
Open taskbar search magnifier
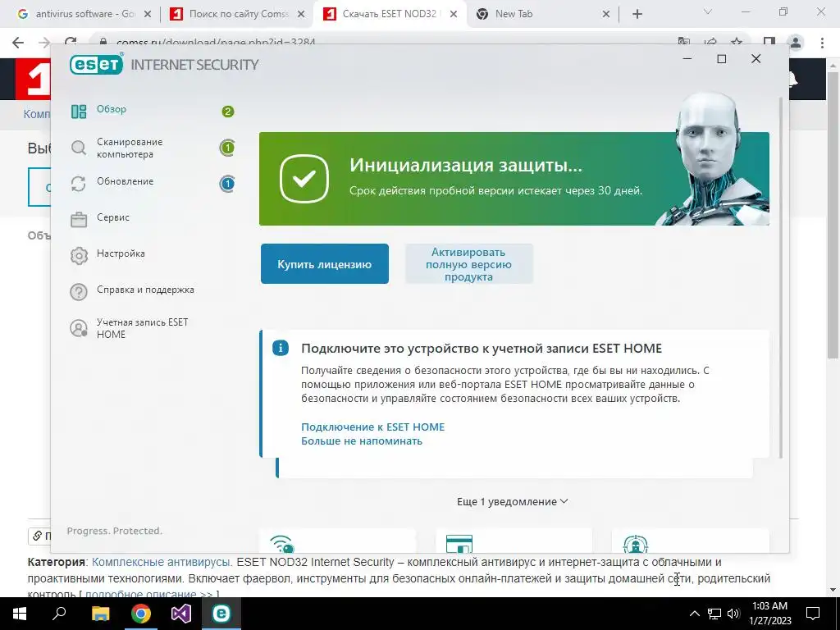click(59, 614)
